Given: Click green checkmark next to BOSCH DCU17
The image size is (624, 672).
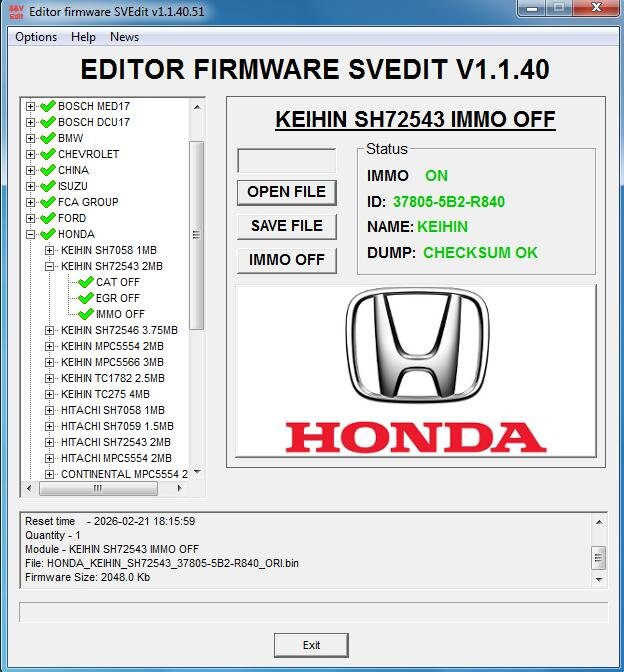Looking at the screenshot, I should point(48,122).
